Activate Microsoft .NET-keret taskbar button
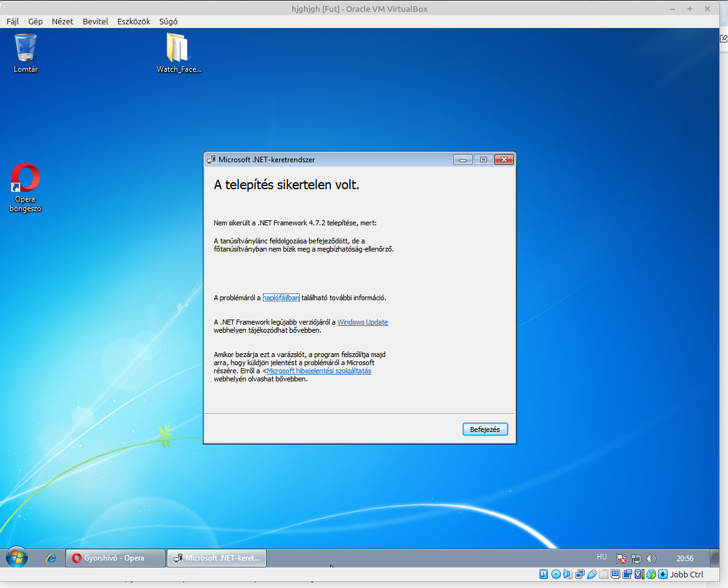728x588 pixels. click(x=217, y=558)
